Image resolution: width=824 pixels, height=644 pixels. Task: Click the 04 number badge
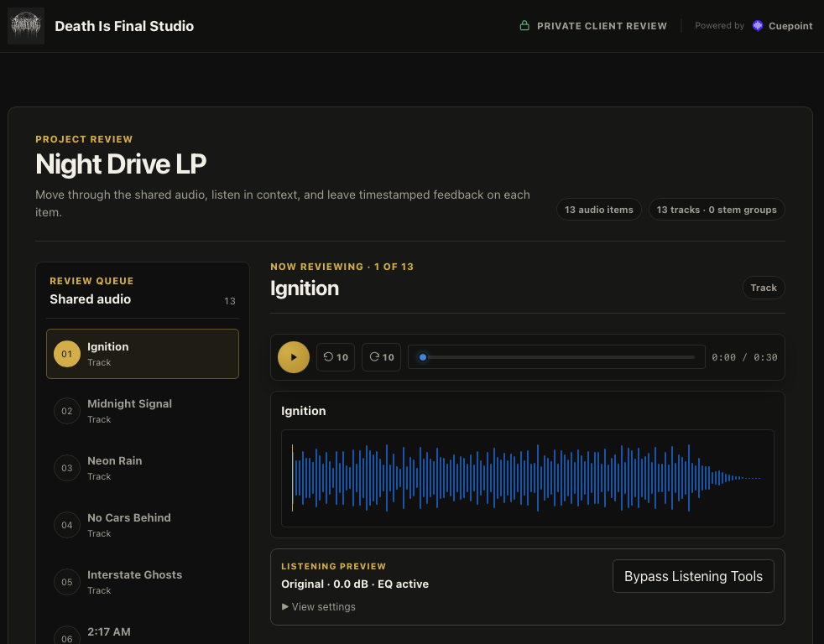67,525
